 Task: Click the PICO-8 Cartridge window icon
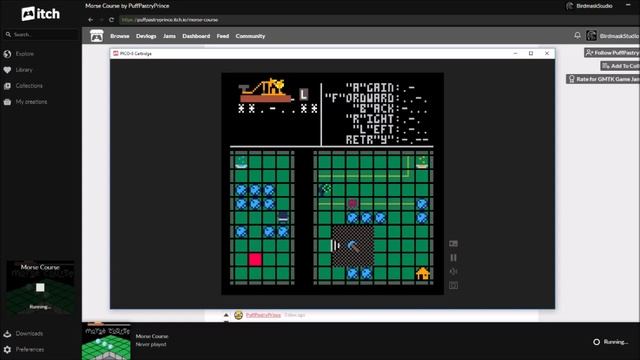tap(116, 53)
